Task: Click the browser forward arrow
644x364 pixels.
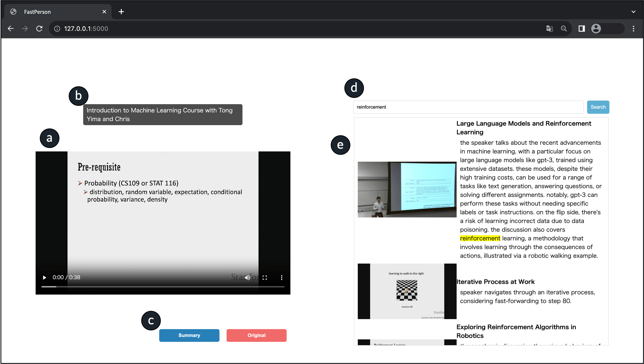Action: [25, 29]
